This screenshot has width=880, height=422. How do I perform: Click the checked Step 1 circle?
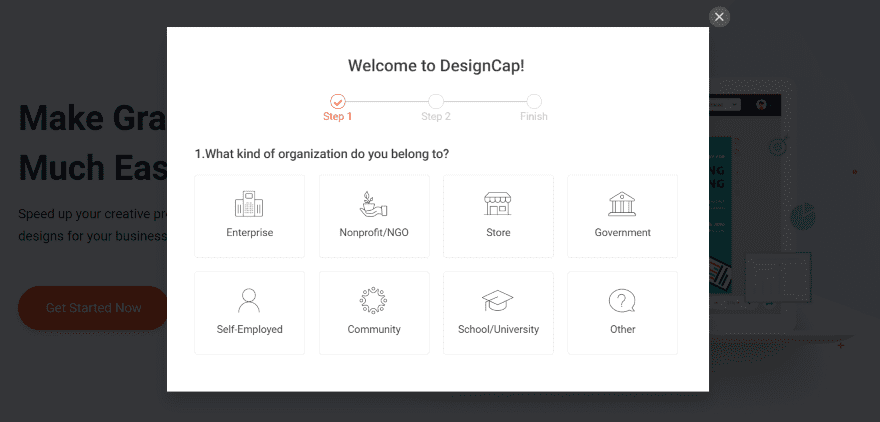(338, 101)
